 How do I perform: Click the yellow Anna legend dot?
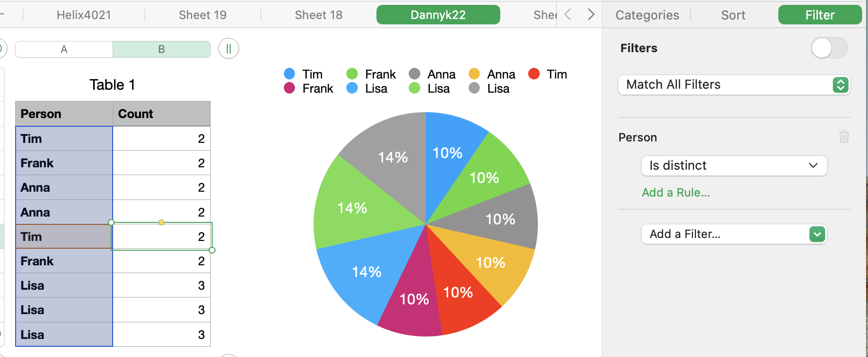474,74
